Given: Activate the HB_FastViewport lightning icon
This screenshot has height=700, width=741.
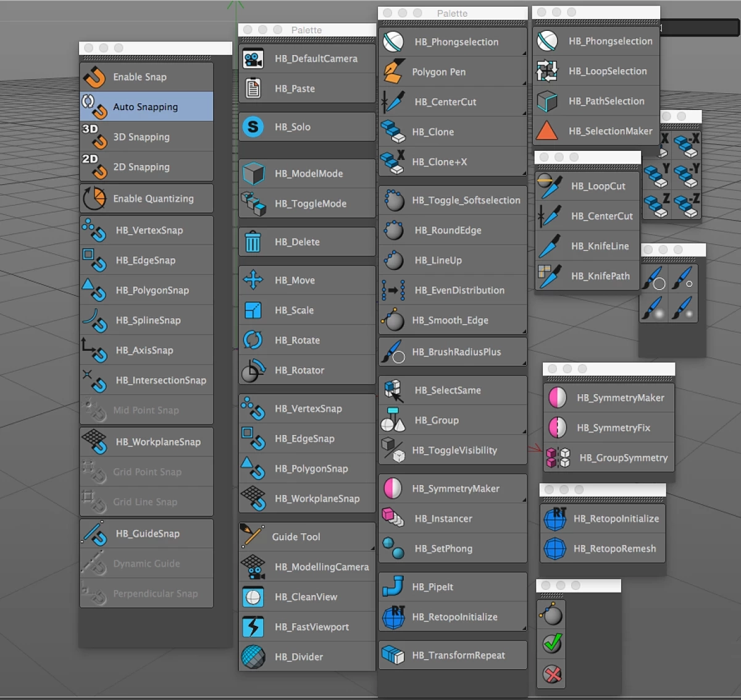Looking at the screenshot, I should click(253, 627).
